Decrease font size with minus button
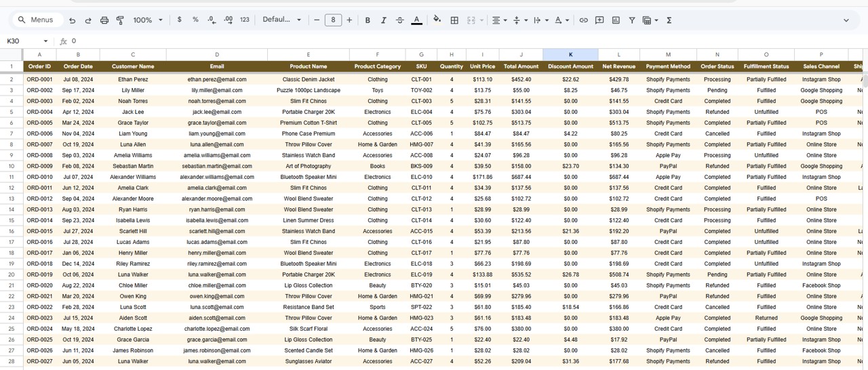This screenshot has height=370, width=868. tap(317, 20)
